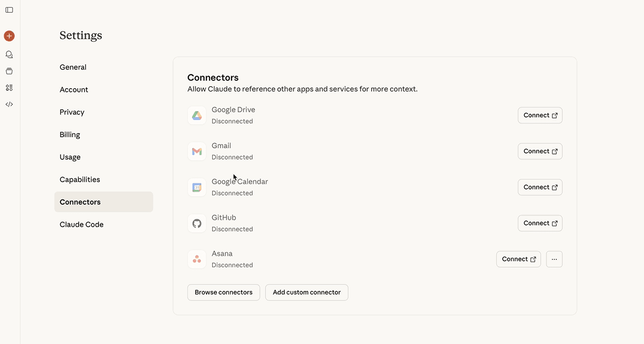Click Browse connectors
644x344 pixels.
coord(223,292)
